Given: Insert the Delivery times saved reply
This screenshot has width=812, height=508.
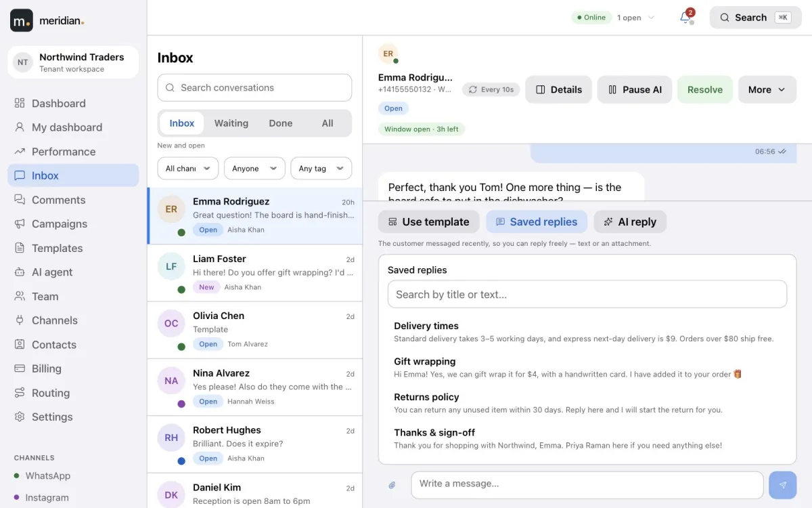Looking at the screenshot, I should point(587,332).
